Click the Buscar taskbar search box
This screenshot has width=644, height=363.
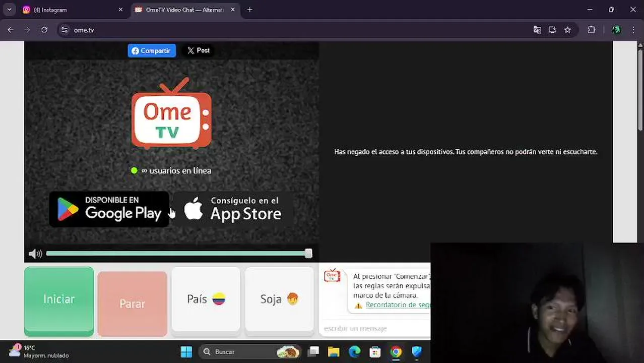coord(250,352)
